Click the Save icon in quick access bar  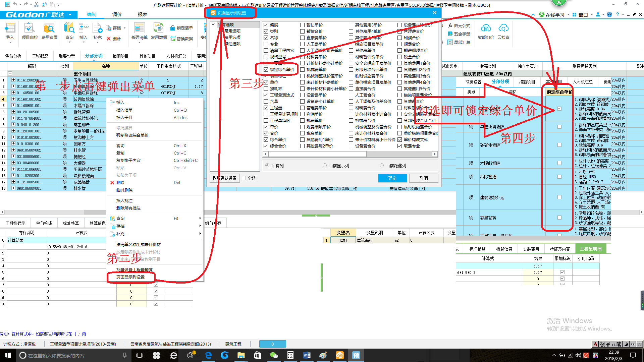7,4
